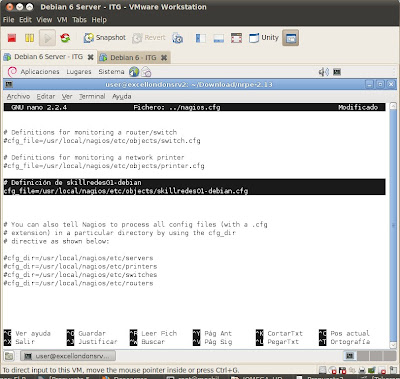The image size is (400, 379).
Task: Click the greyed-out Power On play button
Action: point(47,38)
